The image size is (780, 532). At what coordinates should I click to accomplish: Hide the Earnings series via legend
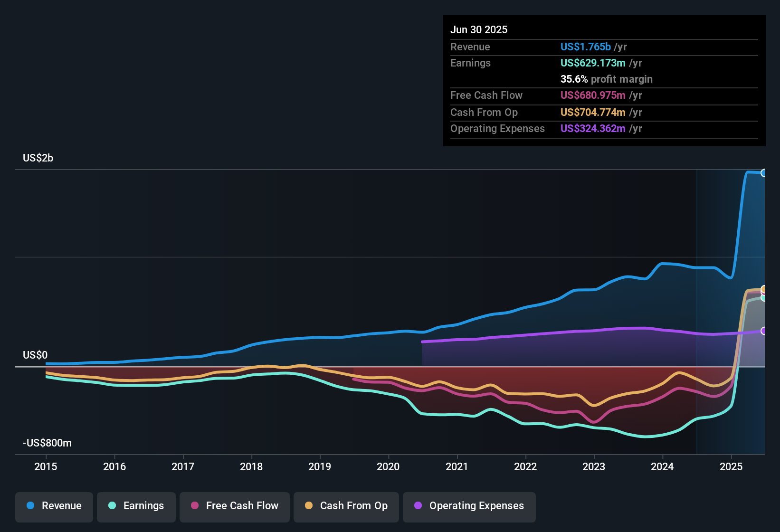(136, 506)
